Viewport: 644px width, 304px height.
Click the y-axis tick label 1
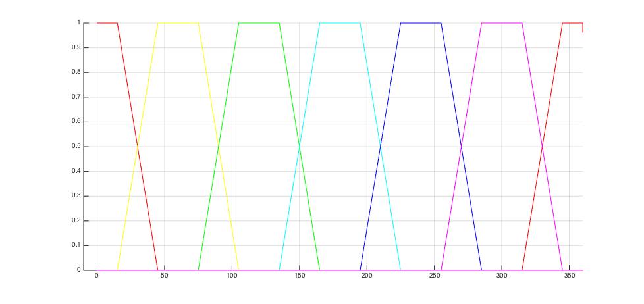point(78,22)
